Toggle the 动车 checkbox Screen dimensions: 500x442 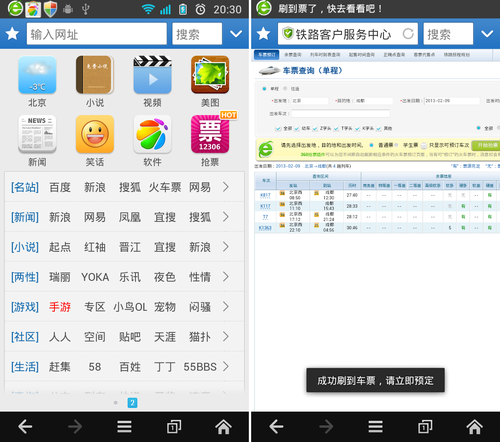pyautogui.click(x=297, y=128)
